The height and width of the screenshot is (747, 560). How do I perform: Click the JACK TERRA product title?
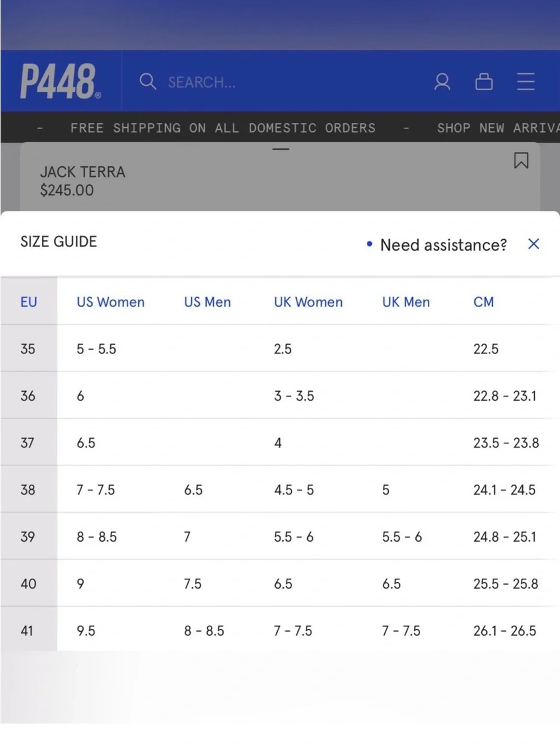click(x=83, y=172)
